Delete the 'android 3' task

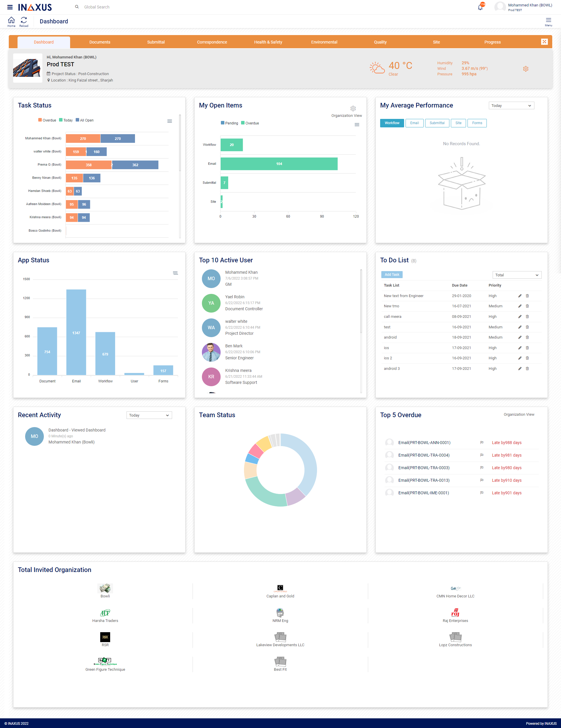click(x=527, y=368)
